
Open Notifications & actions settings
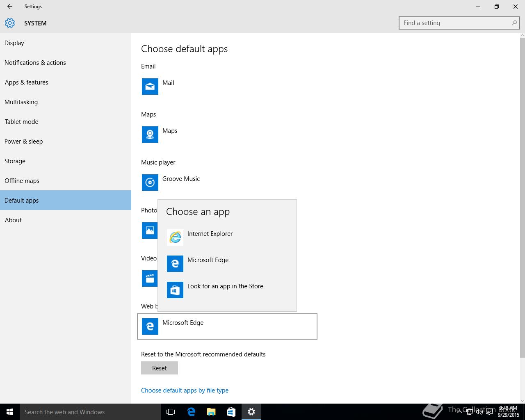(66, 63)
